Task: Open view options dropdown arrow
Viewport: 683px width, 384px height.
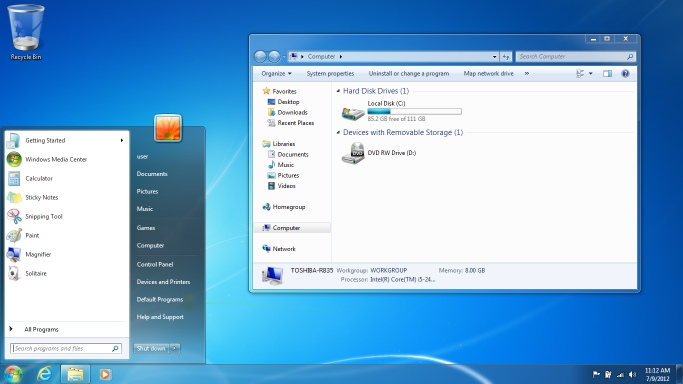Action: pos(591,74)
